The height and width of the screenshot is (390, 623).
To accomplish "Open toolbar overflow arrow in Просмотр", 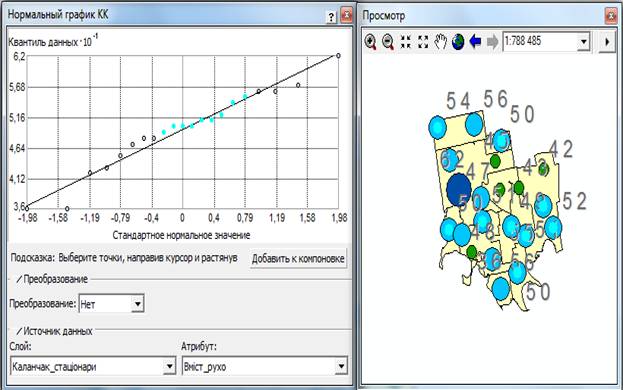I will [x=607, y=41].
